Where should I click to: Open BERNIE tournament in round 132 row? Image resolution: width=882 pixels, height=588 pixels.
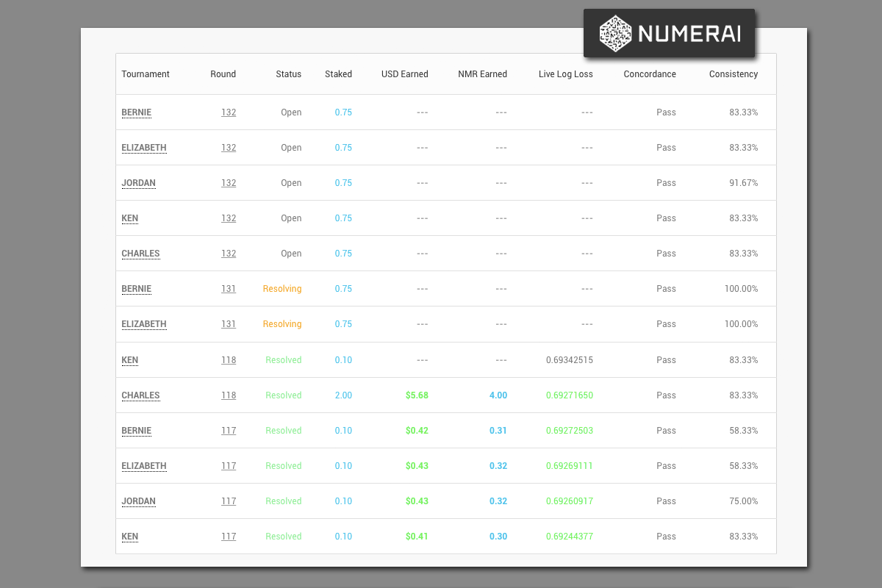pyautogui.click(x=137, y=112)
